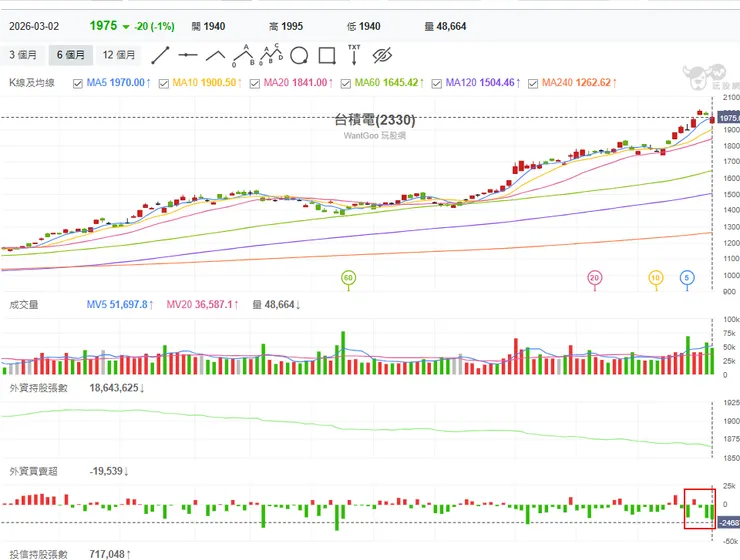Select the horizontal line drawing tool
Image resolution: width=740 pixels, height=560 pixels.
188,55
